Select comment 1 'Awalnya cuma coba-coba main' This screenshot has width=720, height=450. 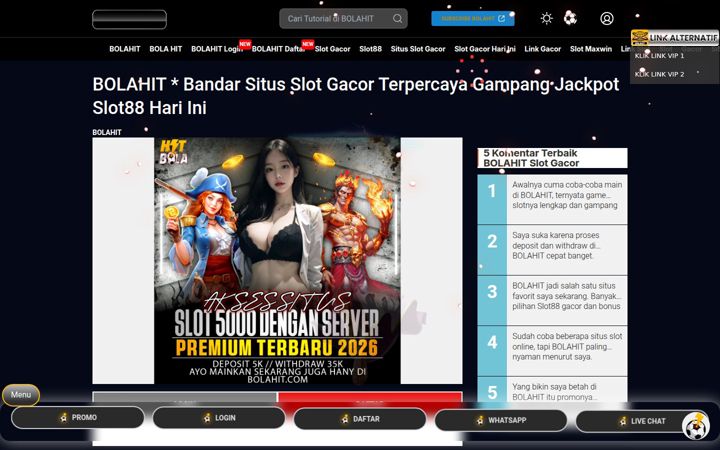click(567, 195)
